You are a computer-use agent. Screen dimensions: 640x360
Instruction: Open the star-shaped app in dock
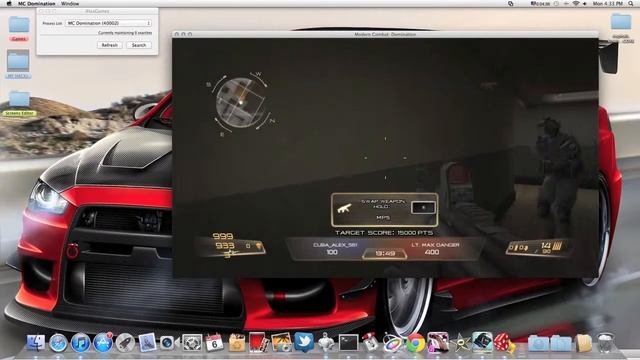pos(460,342)
